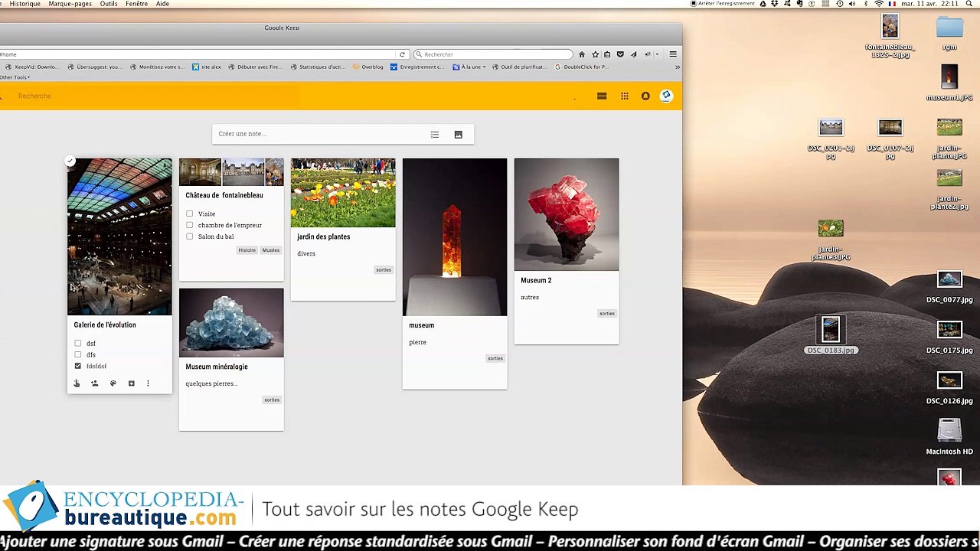The width and height of the screenshot is (980, 551).
Task: Open Spotlight search in the menu bar
Action: pyautogui.click(x=969, y=4)
